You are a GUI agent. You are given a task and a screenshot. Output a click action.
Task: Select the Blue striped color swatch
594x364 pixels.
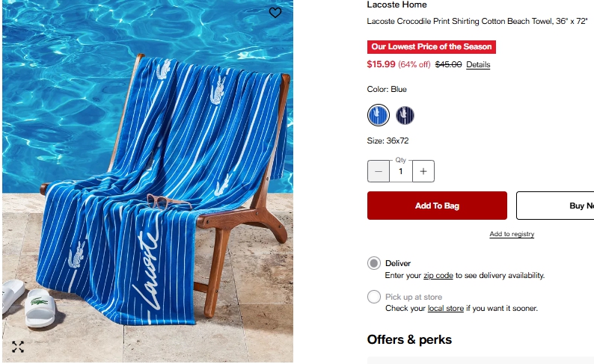click(378, 115)
